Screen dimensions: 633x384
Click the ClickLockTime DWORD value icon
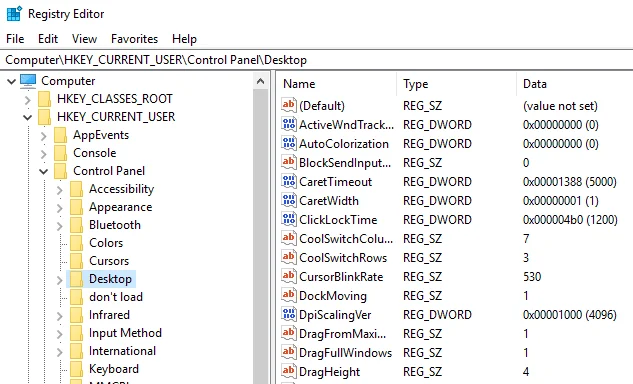click(x=289, y=219)
